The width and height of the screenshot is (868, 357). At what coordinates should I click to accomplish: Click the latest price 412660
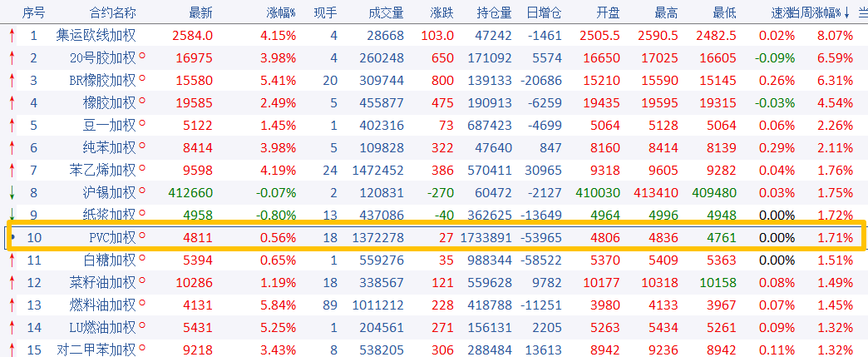pyautogui.click(x=190, y=193)
